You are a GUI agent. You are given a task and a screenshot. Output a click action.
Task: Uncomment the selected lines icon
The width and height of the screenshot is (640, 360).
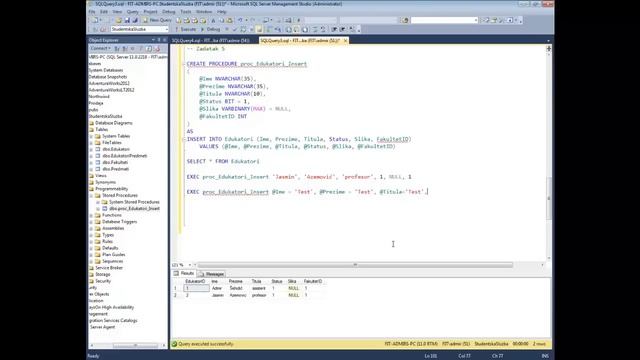pyautogui.click(x=323, y=29)
